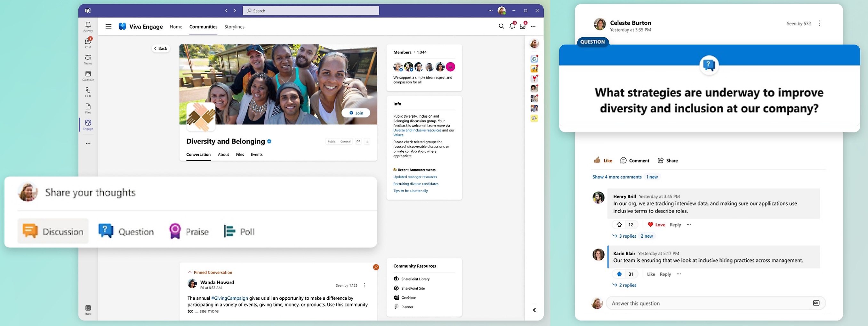Image resolution: width=868 pixels, height=326 pixels.
Task: Click the Viva Engage search icon
Action: pyautogui.click(x=502, y=26)
